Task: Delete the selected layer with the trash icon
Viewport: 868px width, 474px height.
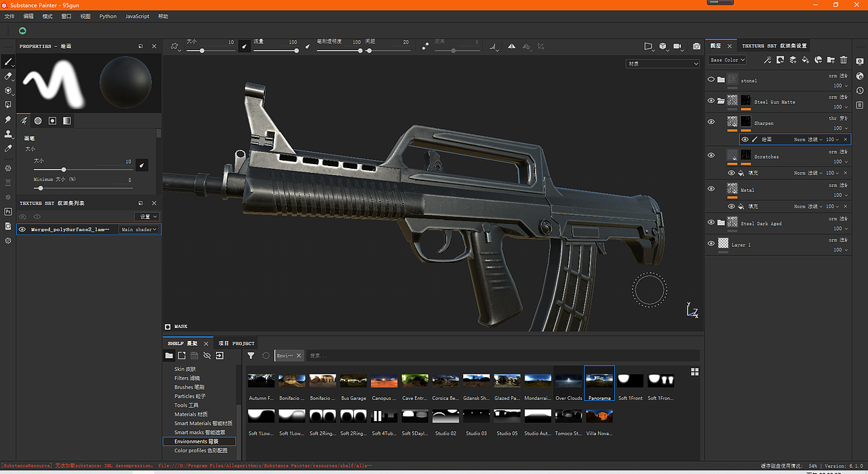Action: coord(844,60)
